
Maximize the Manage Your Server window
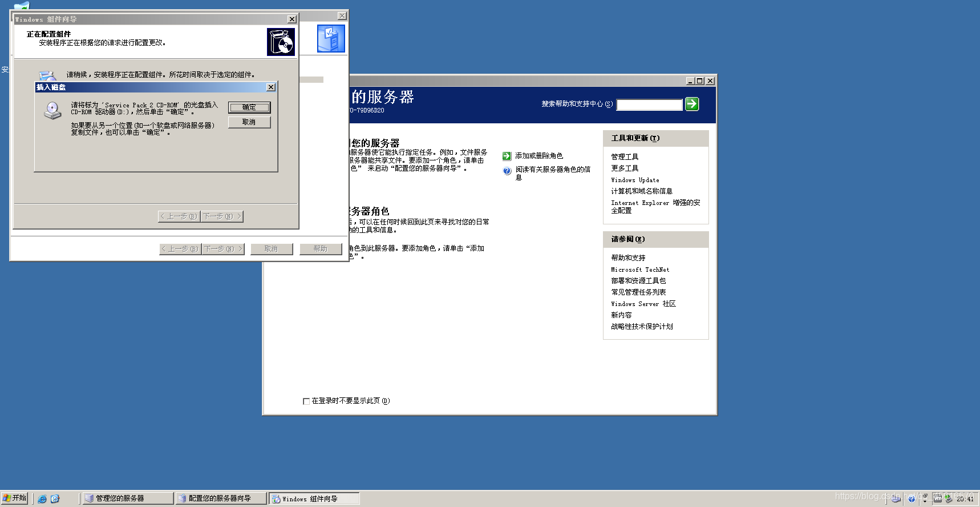(x=699, y=81)
